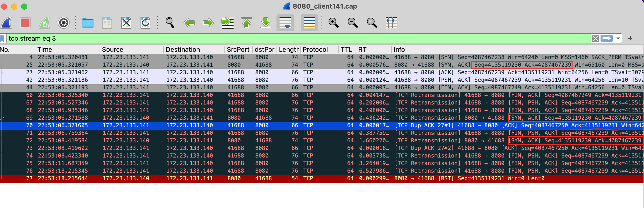
Task: Restart the current capture
Action: (x=44, y=23)
